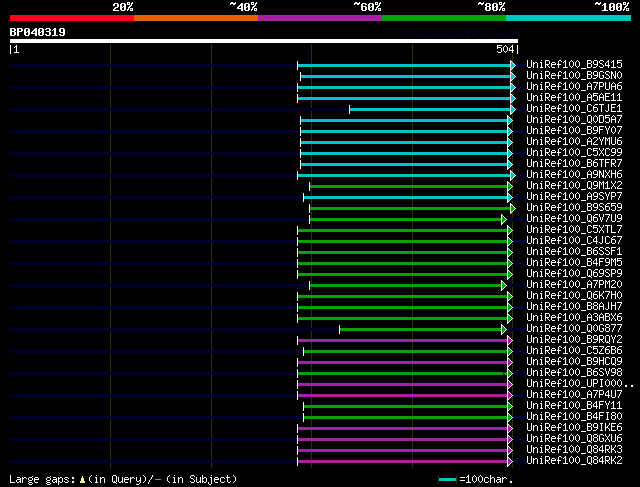Click the red 20% identity legend segment
640x487 pixels.
pos(72,18)
